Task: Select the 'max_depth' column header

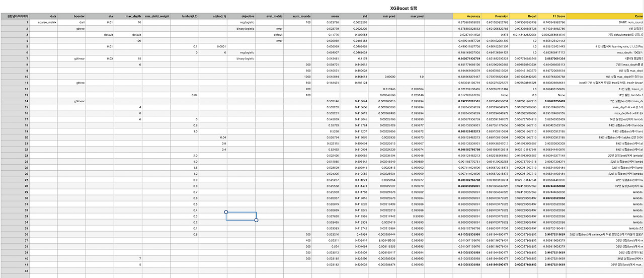Action: [128, 17]
